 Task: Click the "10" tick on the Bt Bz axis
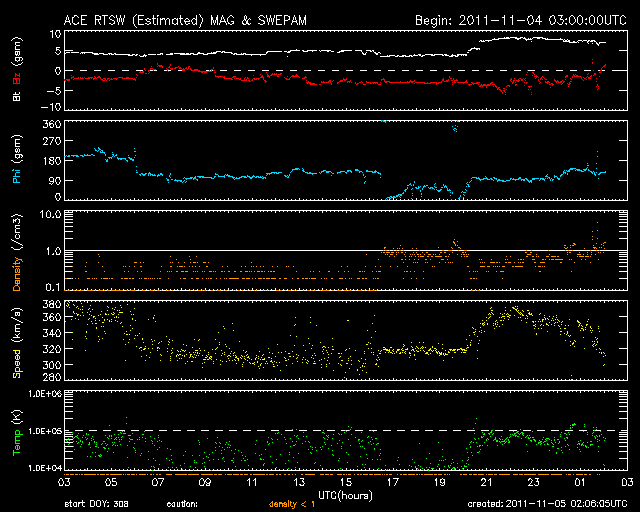click(56, 34)
